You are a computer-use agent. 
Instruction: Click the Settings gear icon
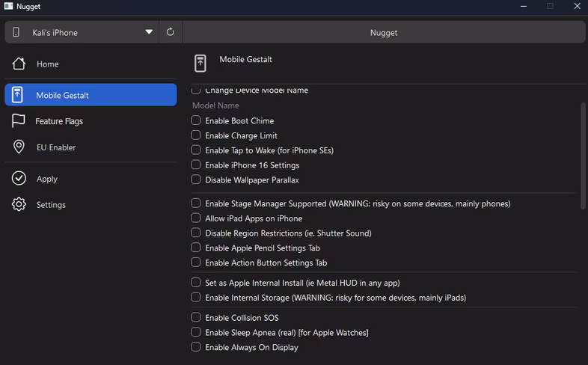pos(19,204)
